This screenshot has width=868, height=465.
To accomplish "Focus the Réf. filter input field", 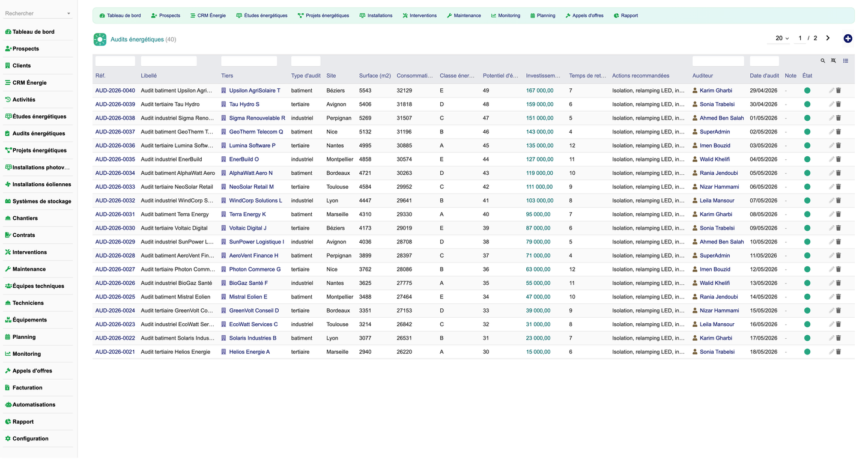I will (x=115, y=61).
